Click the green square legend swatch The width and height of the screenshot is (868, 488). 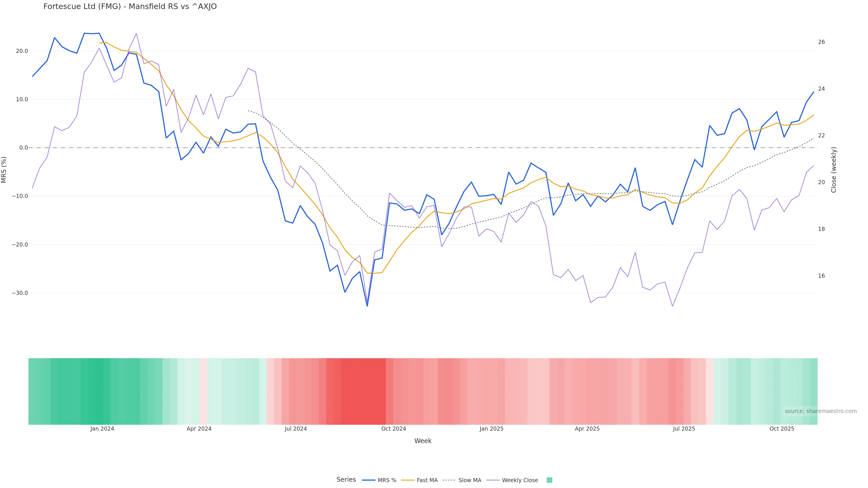click(x=549, y=480)
